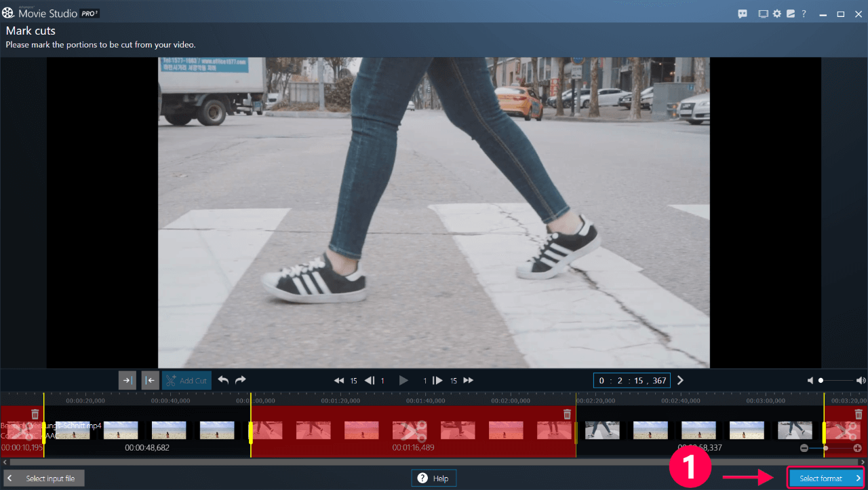The image size is (868, 490).
Task: Go back to Select input file
Action: pyautogui.click(x=44, y=478)
